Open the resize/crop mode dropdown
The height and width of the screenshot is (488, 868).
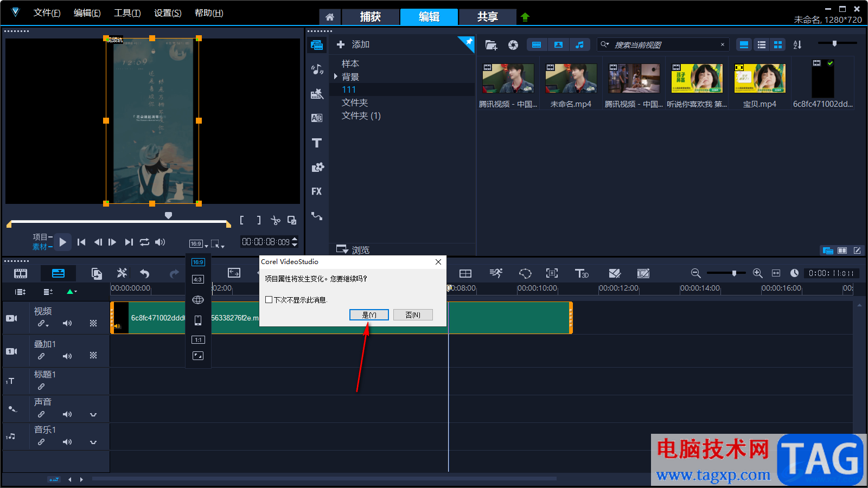point(218,244)
